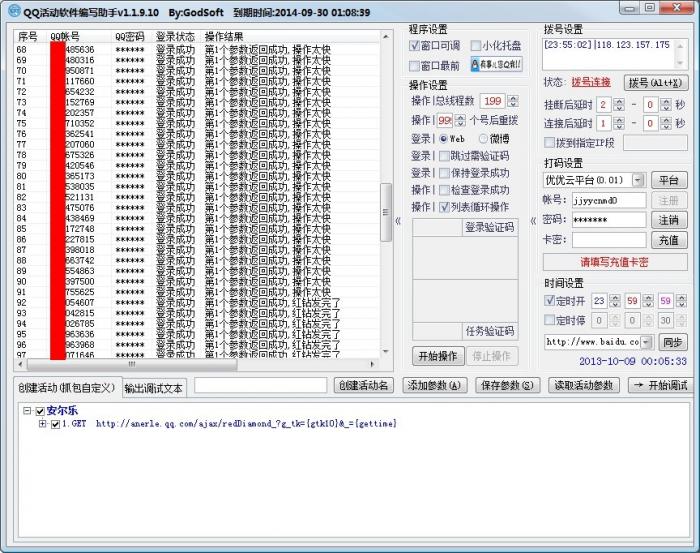Open 优优云平台 platform dropdown
This screenshot has height=553, width=700.
click(638, 180)
